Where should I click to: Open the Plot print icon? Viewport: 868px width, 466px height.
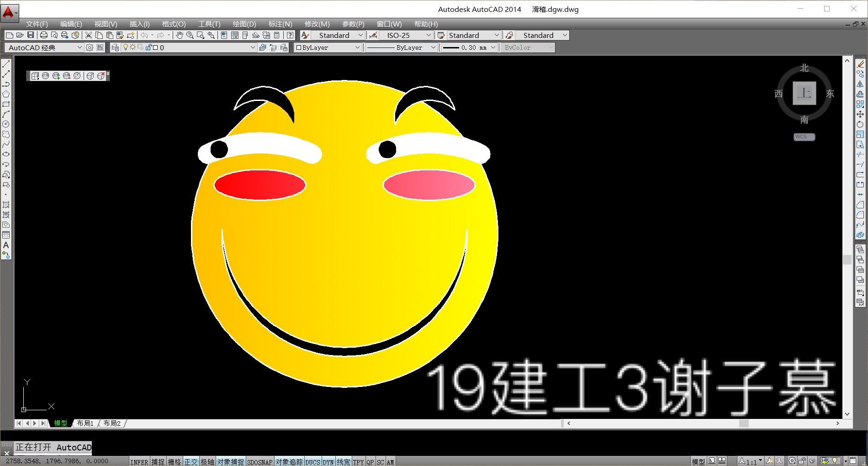[44, 35]
